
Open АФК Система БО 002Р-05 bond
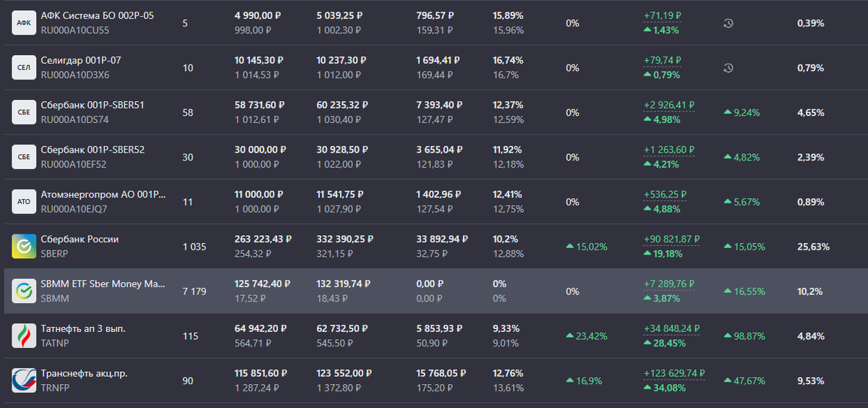tap(97, 15)
